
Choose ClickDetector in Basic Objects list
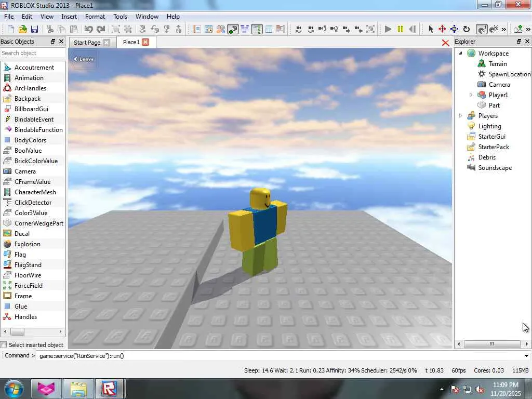(x=33, y=203)
